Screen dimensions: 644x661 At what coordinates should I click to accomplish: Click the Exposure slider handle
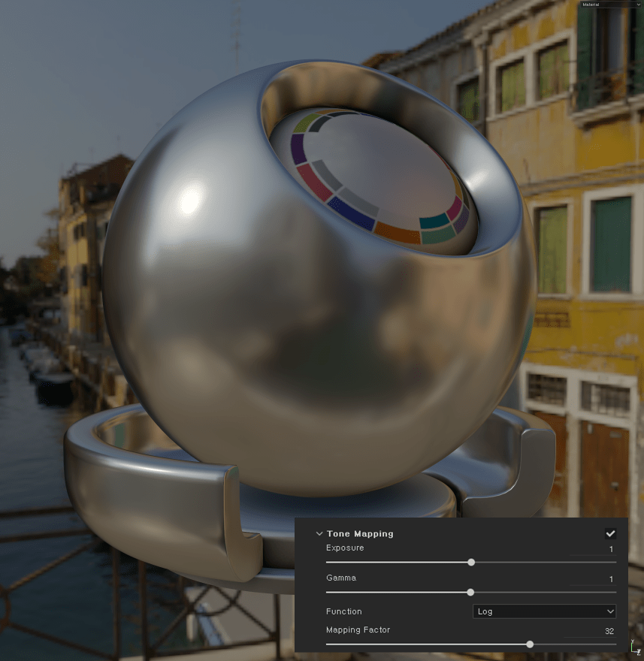pyautogui.click(x=471, y=562)
